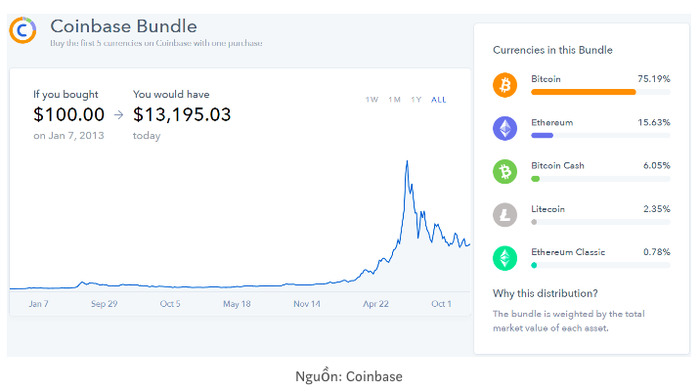Click the Why this distribution? heading
The image size is (700, 391).
tap(545, 293)
